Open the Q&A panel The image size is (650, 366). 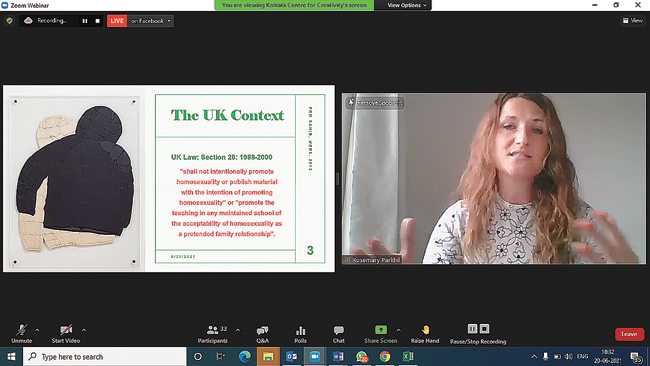(x=262, y=334)
